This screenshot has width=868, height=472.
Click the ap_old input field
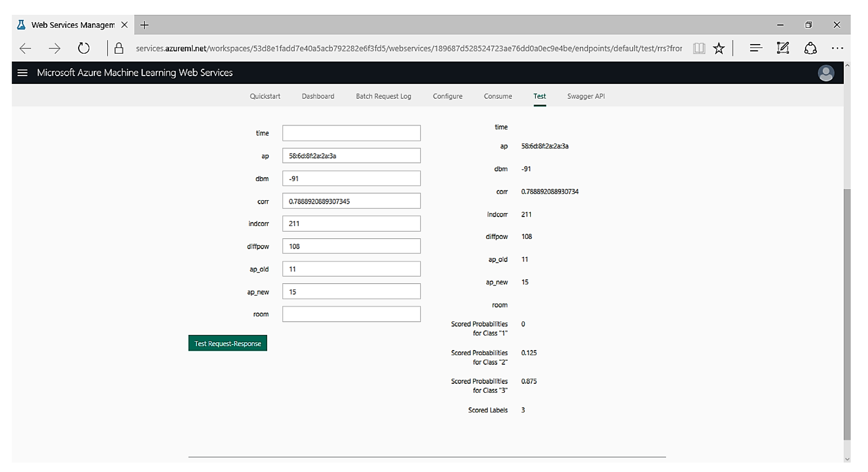click(351, 269)
